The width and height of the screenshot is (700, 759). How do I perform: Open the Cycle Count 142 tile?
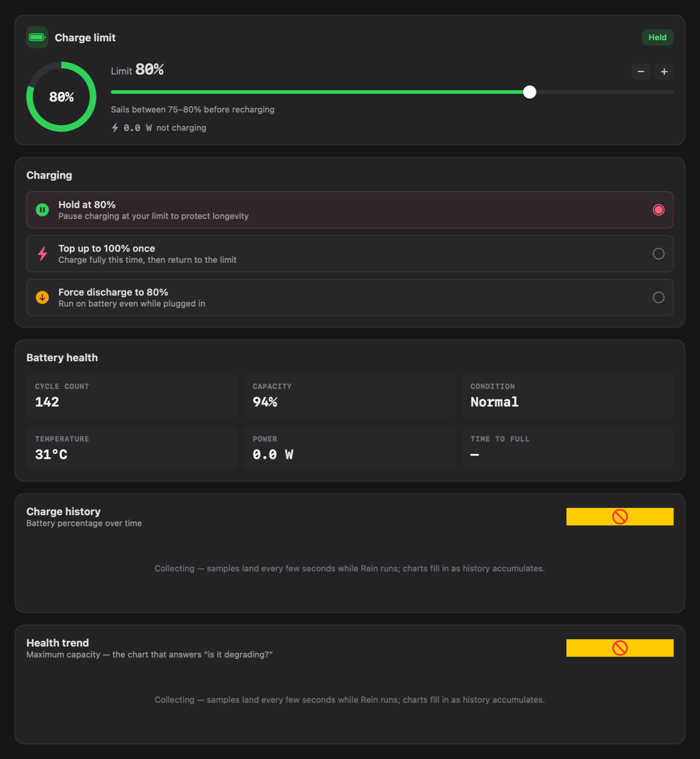pos(132,396)
